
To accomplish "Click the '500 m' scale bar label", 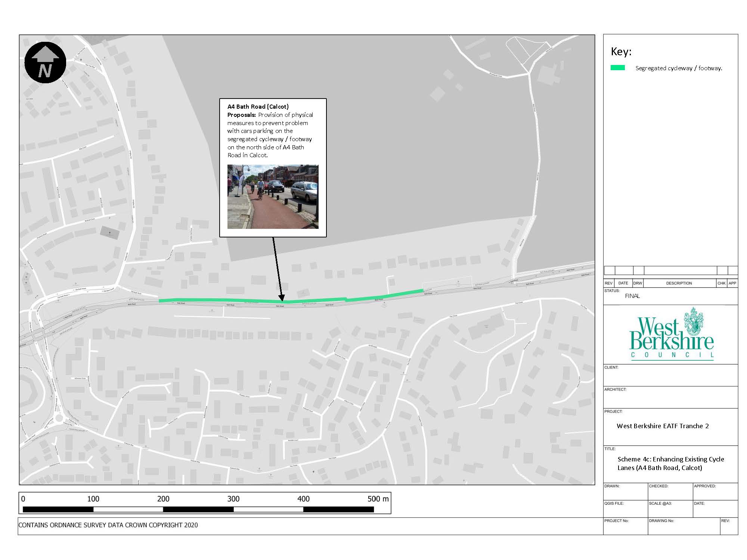I will (x=378, y=499).
